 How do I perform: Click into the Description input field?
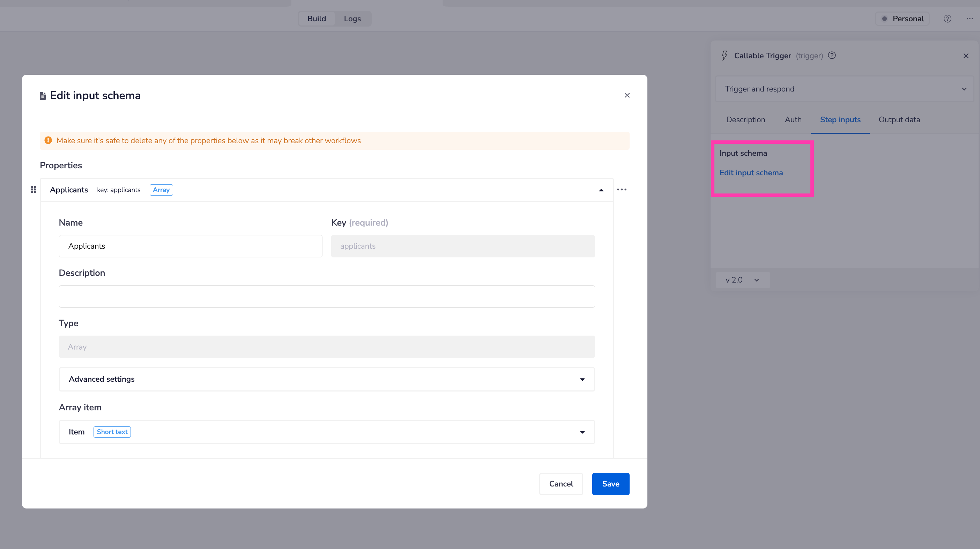[326, 296]
